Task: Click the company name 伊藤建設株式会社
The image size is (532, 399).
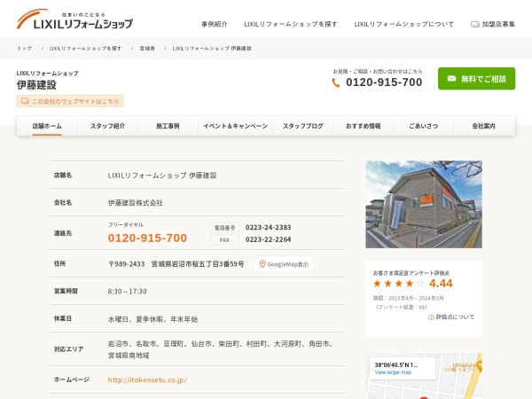Action: [136, 203]
